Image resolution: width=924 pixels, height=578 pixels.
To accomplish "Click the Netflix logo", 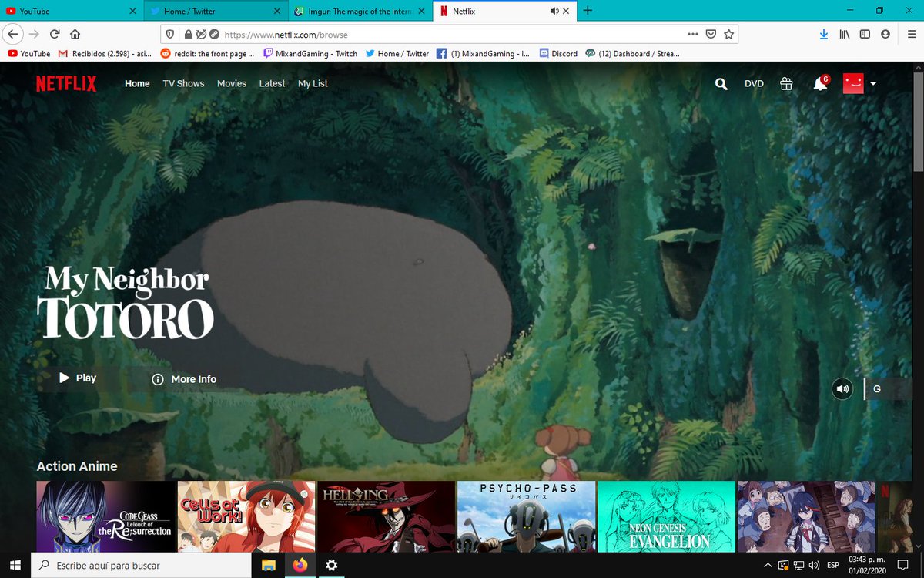I will [x=66, y=84].
